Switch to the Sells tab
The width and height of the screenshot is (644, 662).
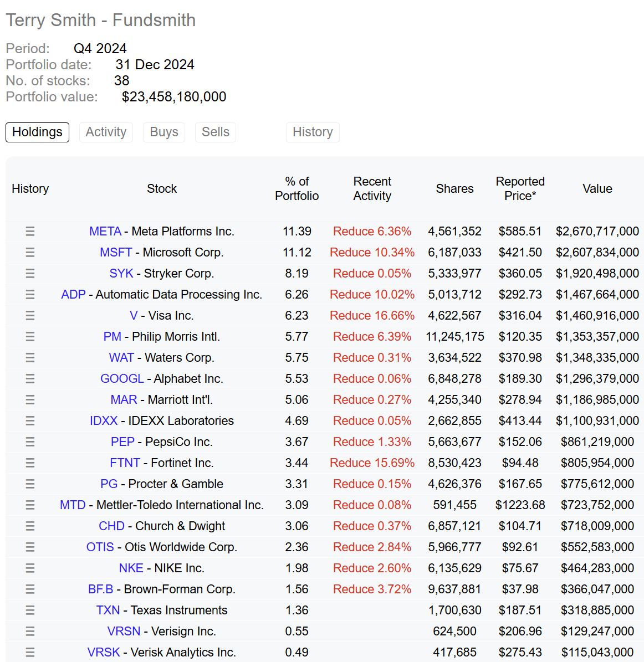pyautogui.click(x=216, y=132)
